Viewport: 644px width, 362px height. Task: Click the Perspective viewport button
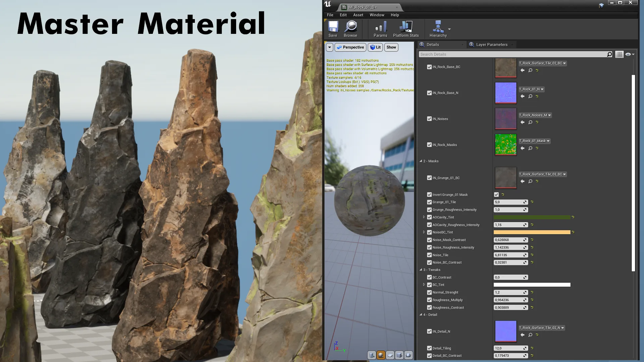tap(350, 47)
